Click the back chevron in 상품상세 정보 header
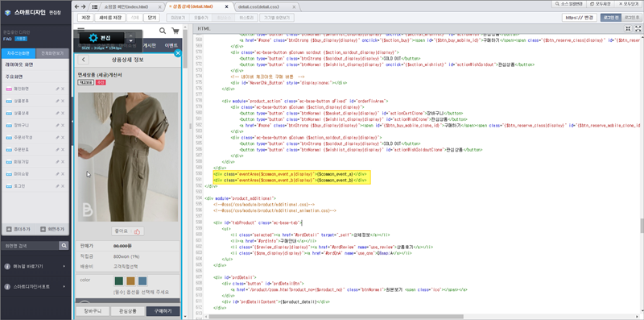Image resolution: width=644 pixels, height=320 pixels. pyautogui.click(x=84, y=60)
